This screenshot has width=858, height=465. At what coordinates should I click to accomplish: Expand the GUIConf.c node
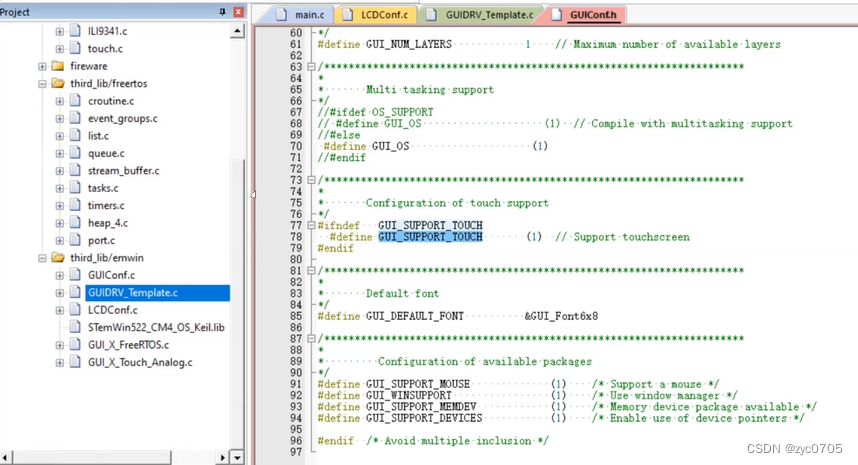pos(59,275)
